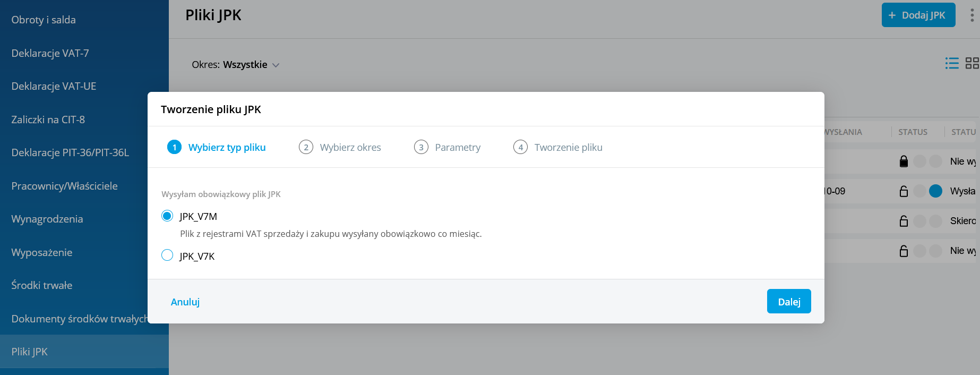
Task: Select the JPK_V7K radio option
Action: click(167, 255)
